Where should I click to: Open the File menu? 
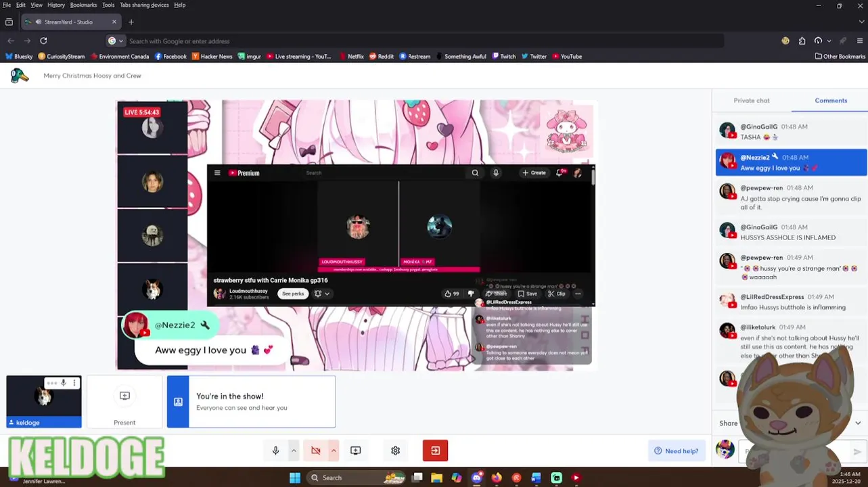7,5
